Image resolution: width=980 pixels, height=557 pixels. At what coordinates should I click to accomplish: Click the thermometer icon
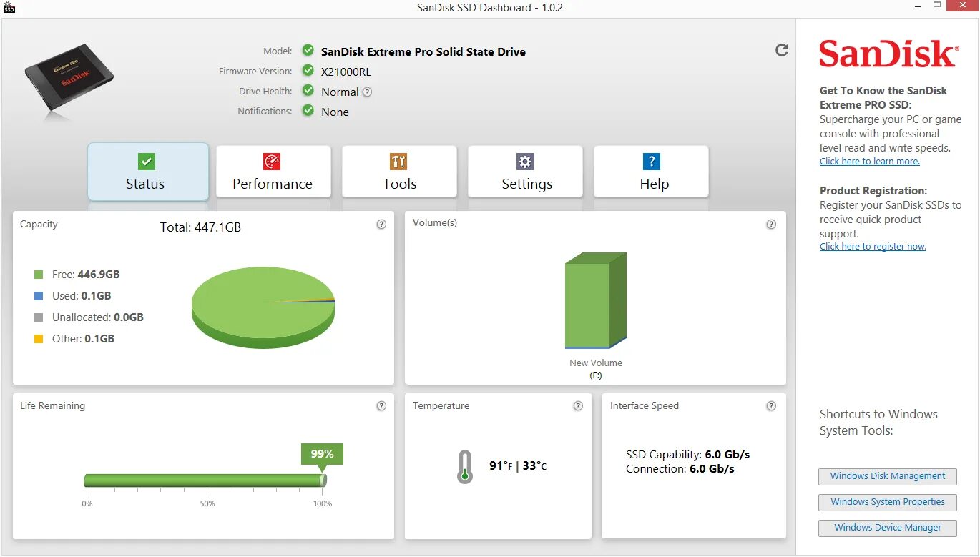pos(465,467)
